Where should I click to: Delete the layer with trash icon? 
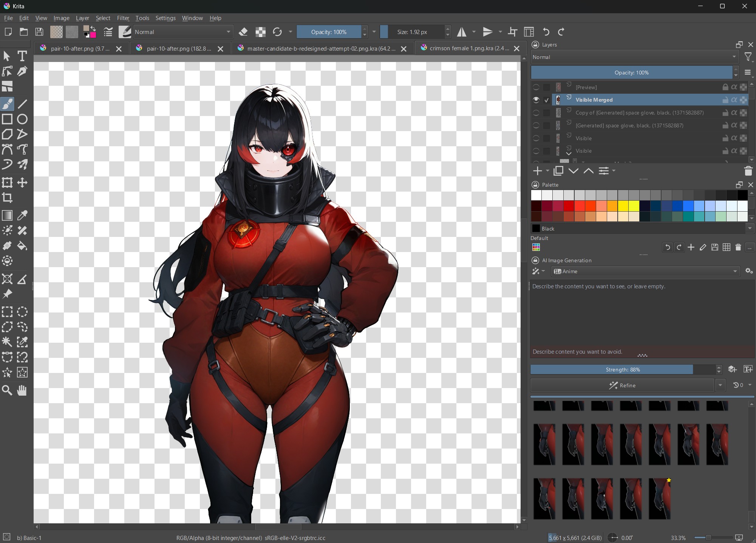(748, 171)
